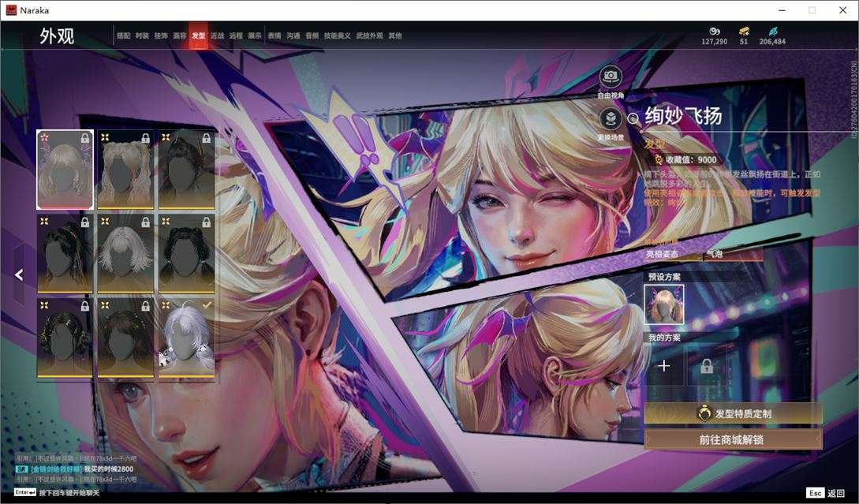Open the change scene (更换场景) cube icon
The height and width of the screenshot is (504, 859).
tap(611, 118)
